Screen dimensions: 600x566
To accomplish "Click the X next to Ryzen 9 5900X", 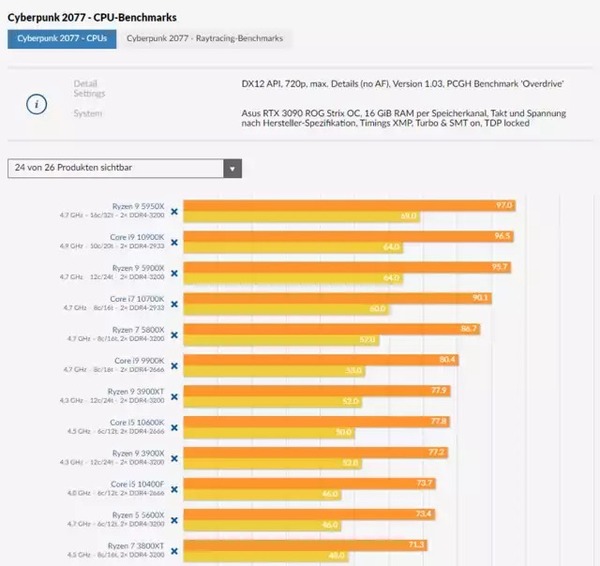I will [x=174, y=273].
